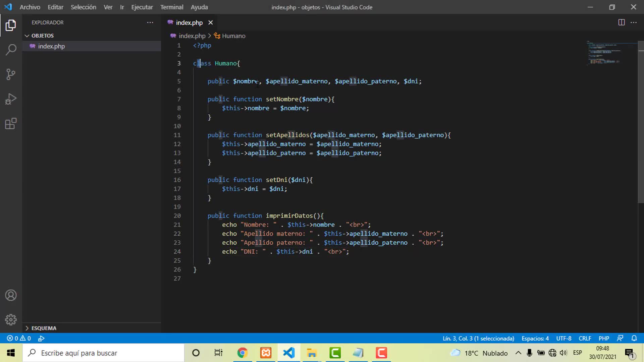644x362 pixels.
Task: Open the green Camtasia taskbar icon
Action: click(335, 353)
